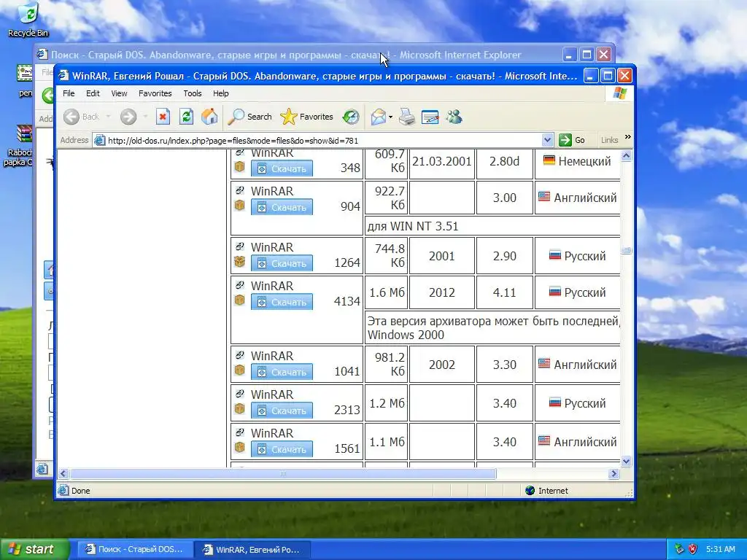The image size is (747, 560).
Task: Go to the Home page icon
Action: [x=209, y=117]
